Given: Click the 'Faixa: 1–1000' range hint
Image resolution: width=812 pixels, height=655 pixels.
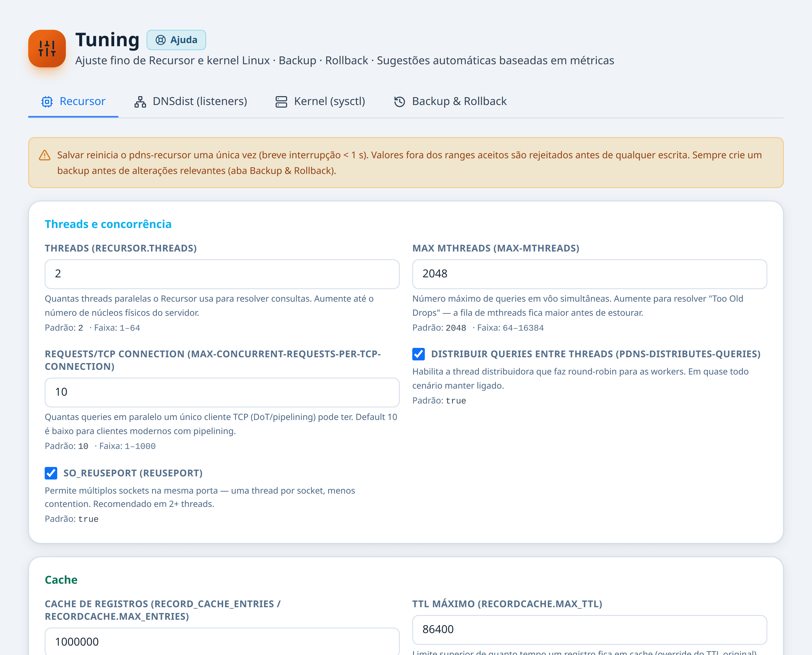Looking at the screenshot, I should coord(127,446).
